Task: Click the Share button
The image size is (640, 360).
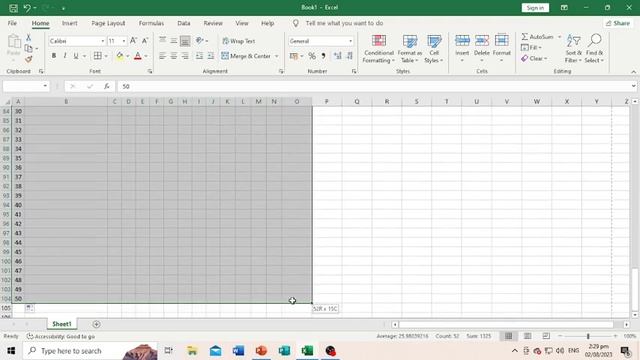Action: click(x=618, y=23)
